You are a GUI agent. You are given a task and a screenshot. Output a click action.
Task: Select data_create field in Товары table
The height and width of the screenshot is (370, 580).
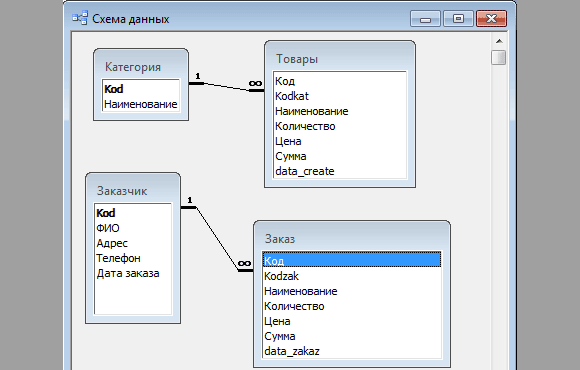click(340, 171)
